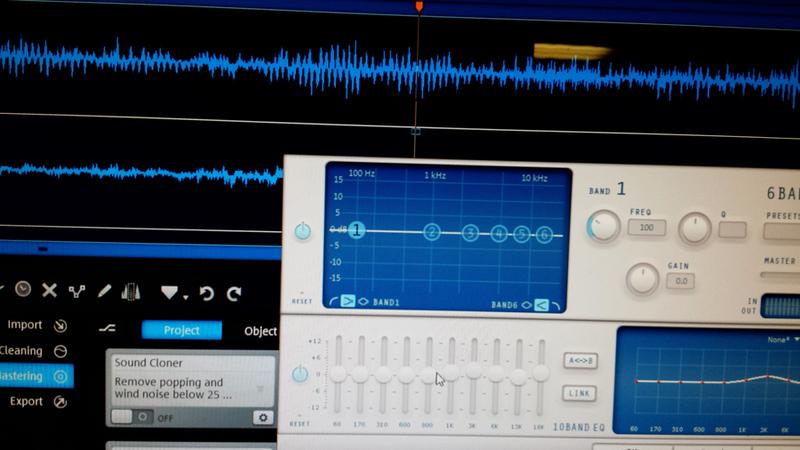Click the LINK button on 10-band EQ
The width and height of the screenshot is (800, 450).
pyautogui.click(x=579, y=393)
